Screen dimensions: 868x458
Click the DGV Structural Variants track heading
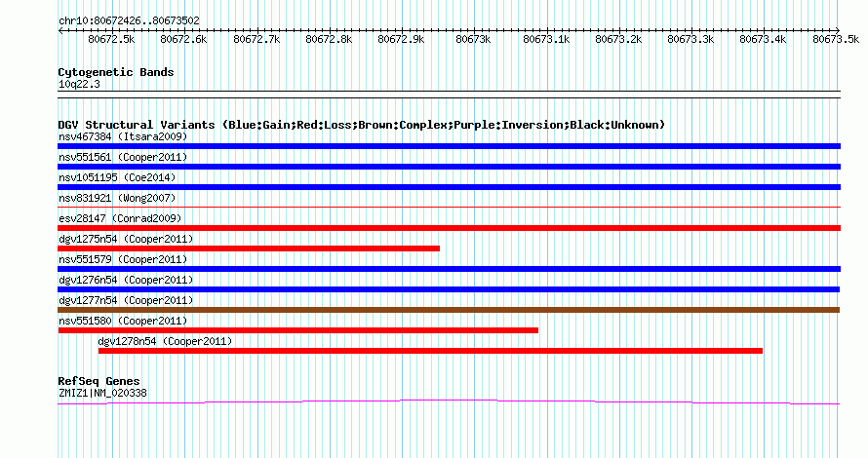[x=361, y=125]
